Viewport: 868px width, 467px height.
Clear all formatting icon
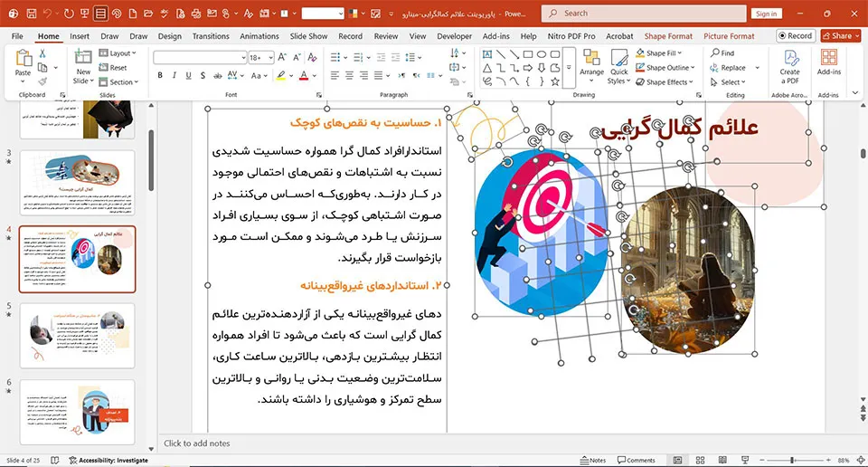point(312,57)
